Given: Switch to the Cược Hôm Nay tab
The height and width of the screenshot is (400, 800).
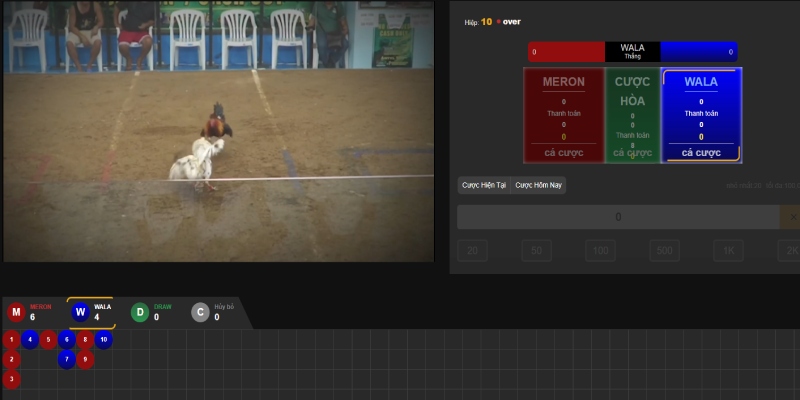Looking at the screenshot, I should pos(539,186).
